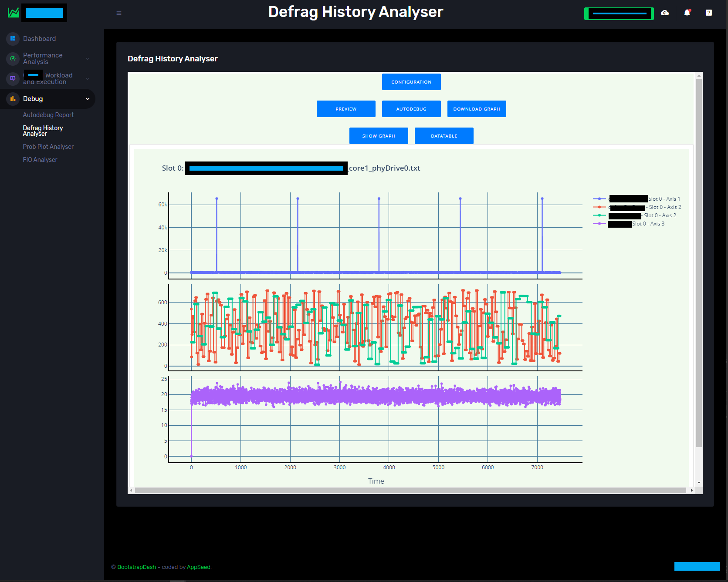The width and height of the screenshot is (728, 582).
Task: Click the 25 y-axis tick label
Action: [x=164, y=379]
